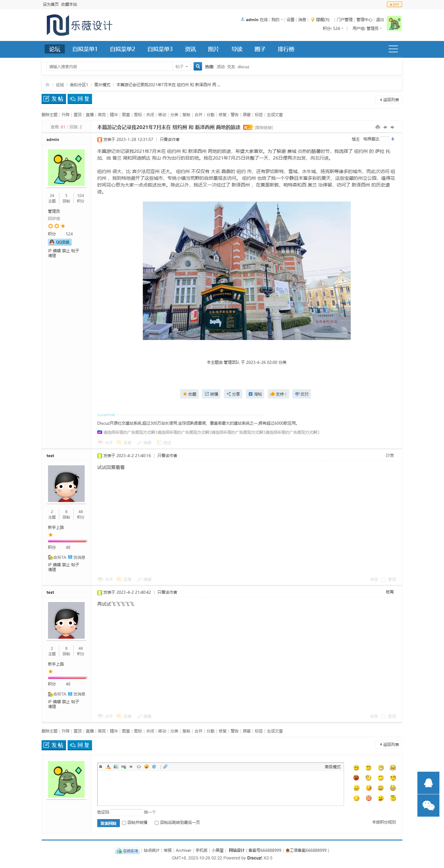444x868 pixels.
Task: Click the font color icon in the editor
Action: pos(108,766)
